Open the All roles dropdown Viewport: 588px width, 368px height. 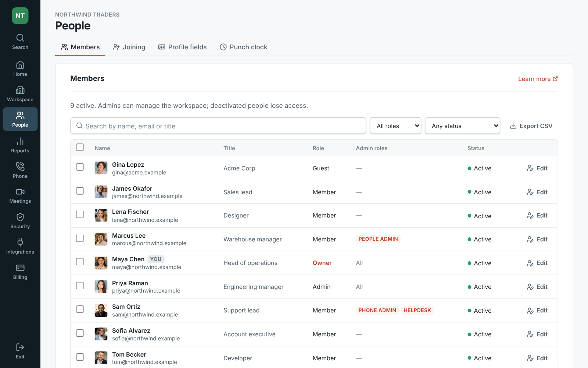pyautogui.click(x=395, y=126)
